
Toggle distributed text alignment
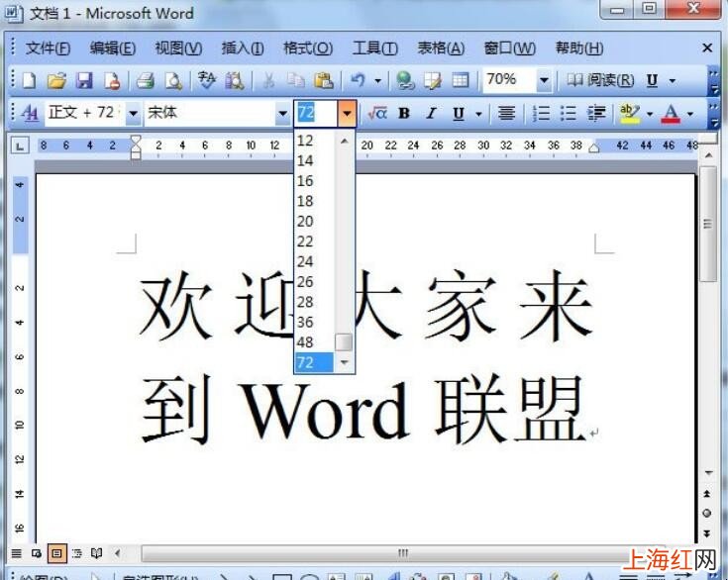pos(506,113)
